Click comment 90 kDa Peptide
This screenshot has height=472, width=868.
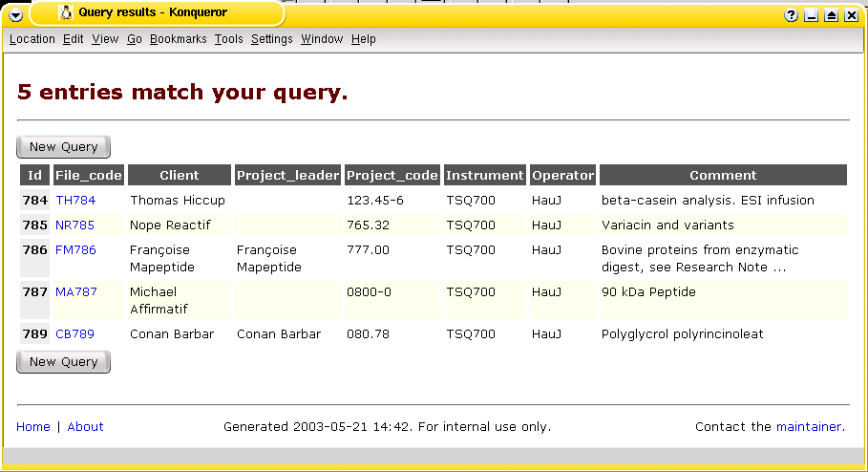click(648, 292)
